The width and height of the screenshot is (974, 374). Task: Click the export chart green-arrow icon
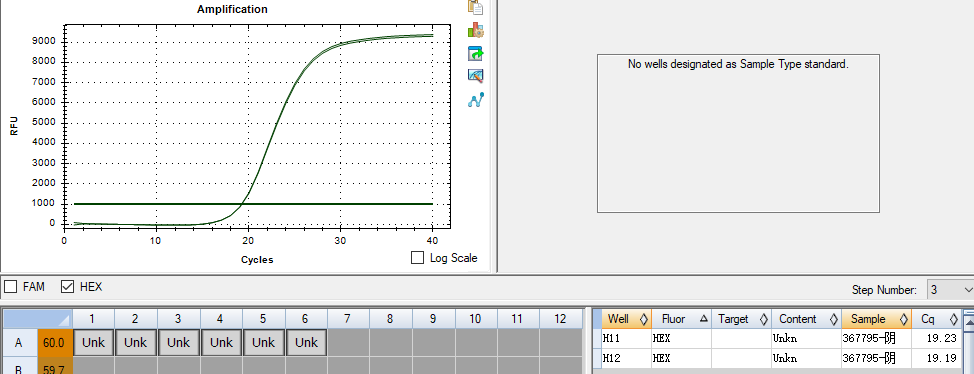pos(476,53)
